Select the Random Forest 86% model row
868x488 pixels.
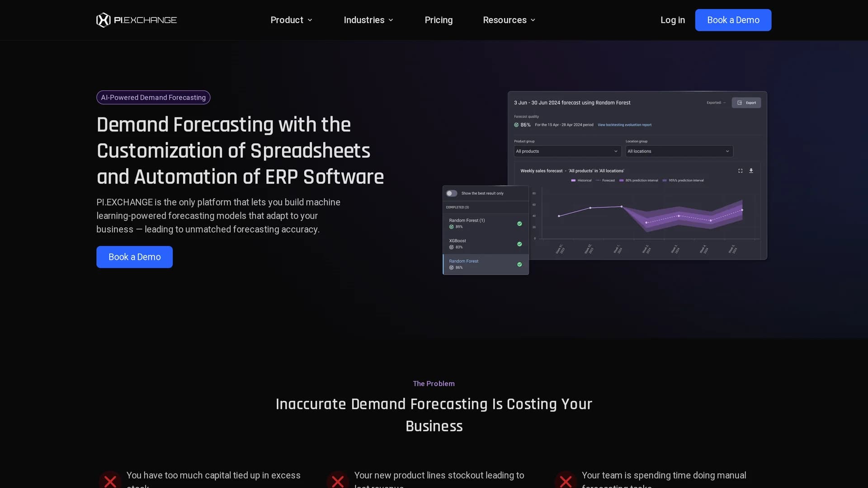pyautogui.click(x=486, y=264)
